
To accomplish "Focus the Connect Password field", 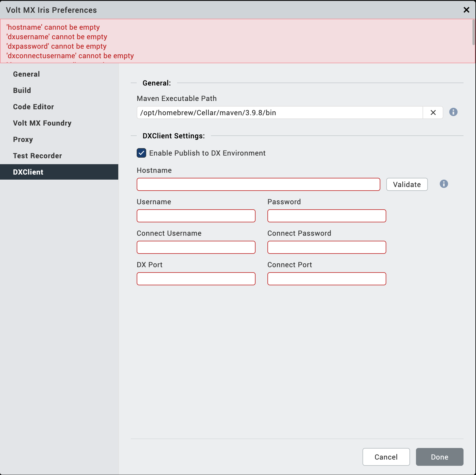I will (327, 247).
